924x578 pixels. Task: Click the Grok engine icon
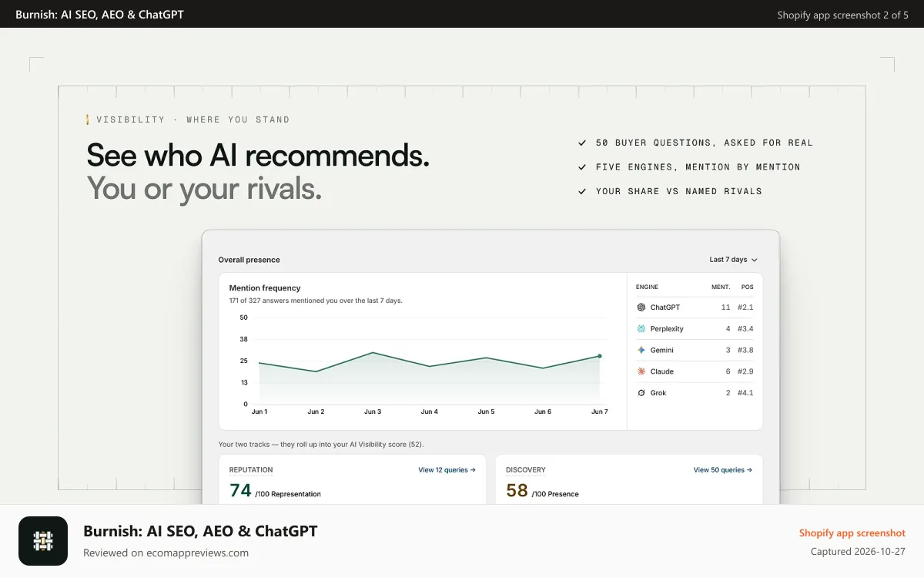click(641, 393)
